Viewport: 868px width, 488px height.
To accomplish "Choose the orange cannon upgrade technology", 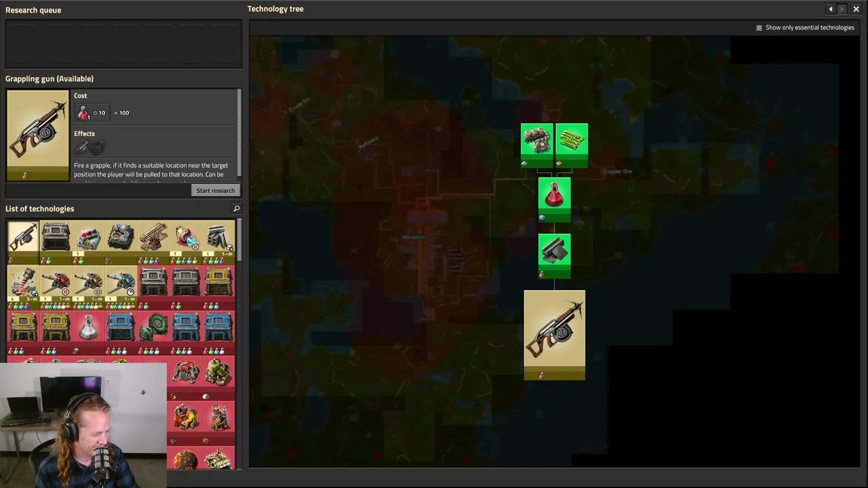I will 88,287.
